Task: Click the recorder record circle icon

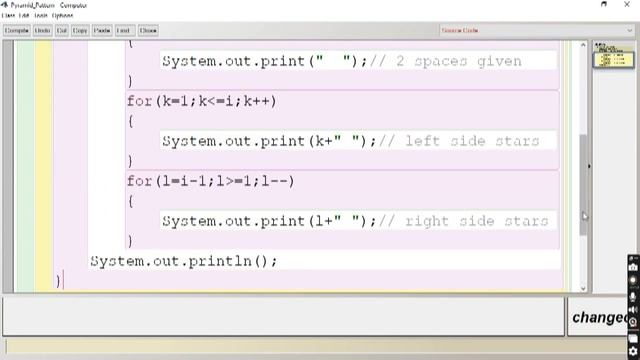Action: coord(633,280)
